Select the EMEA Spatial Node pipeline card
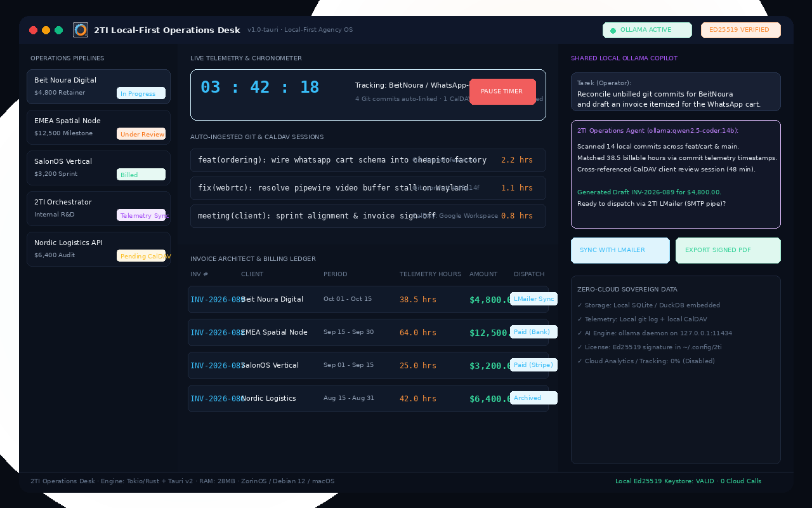Screen dimensions: 812x508 click(x=98, y=127)
